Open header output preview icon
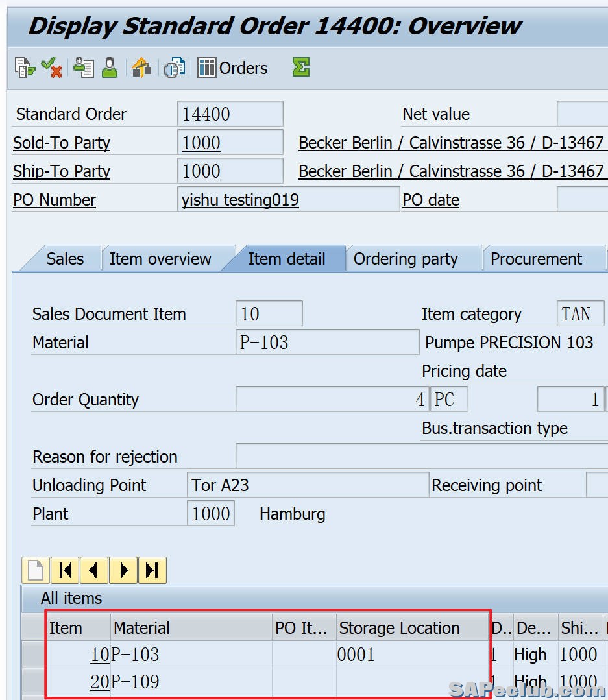The image size is (608, 700). click(84, 67)
